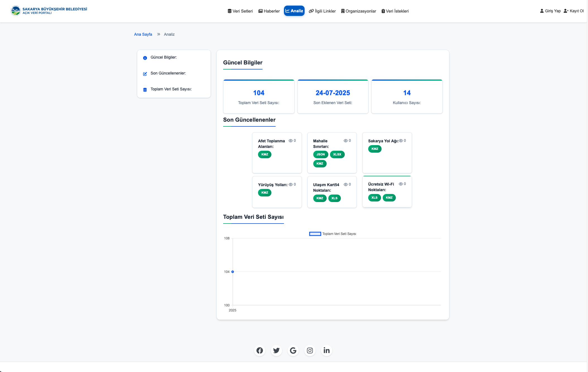Click the eye icon on Ücretsiz Wi-Fi Noktaları
Image resolution: width=588 pixels, height=372 pixels.
(x=401, y=184)
